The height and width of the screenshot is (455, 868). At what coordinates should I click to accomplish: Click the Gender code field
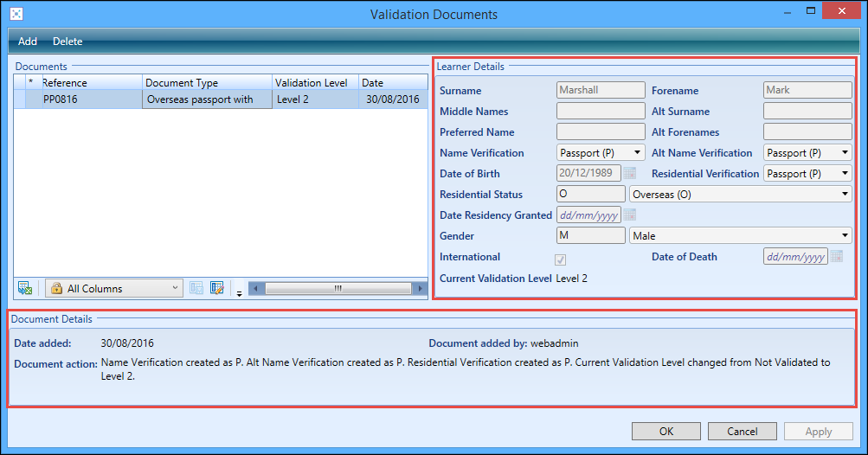click(591, 235)
